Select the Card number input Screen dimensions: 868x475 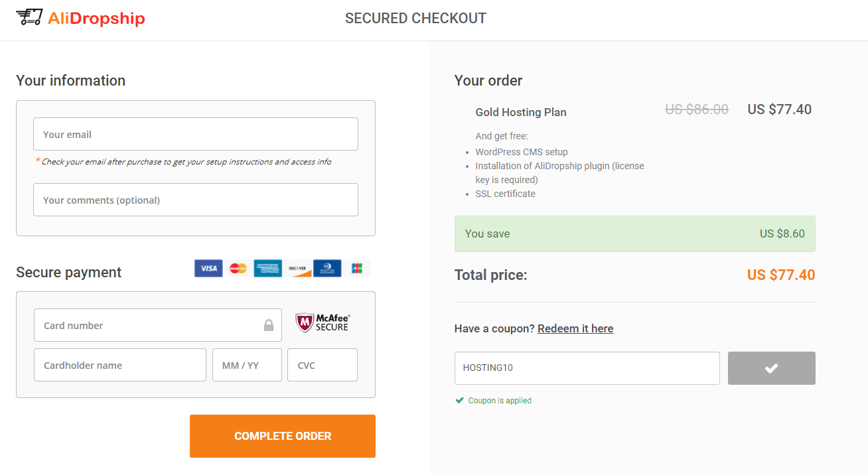(x=158, y=325)
